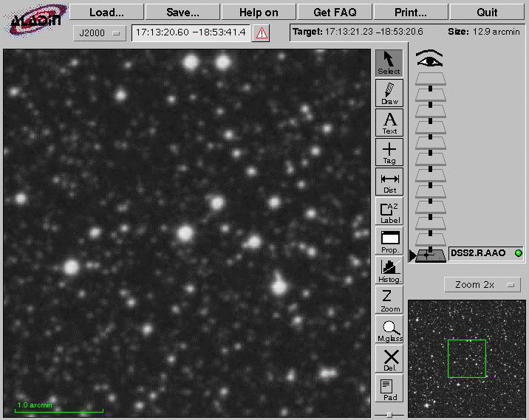Click the Aladin logo

pos(35,19)
